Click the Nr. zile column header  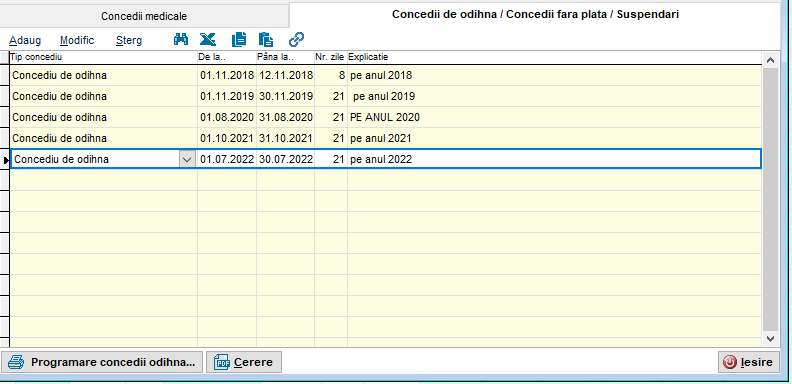coord(330,57)
